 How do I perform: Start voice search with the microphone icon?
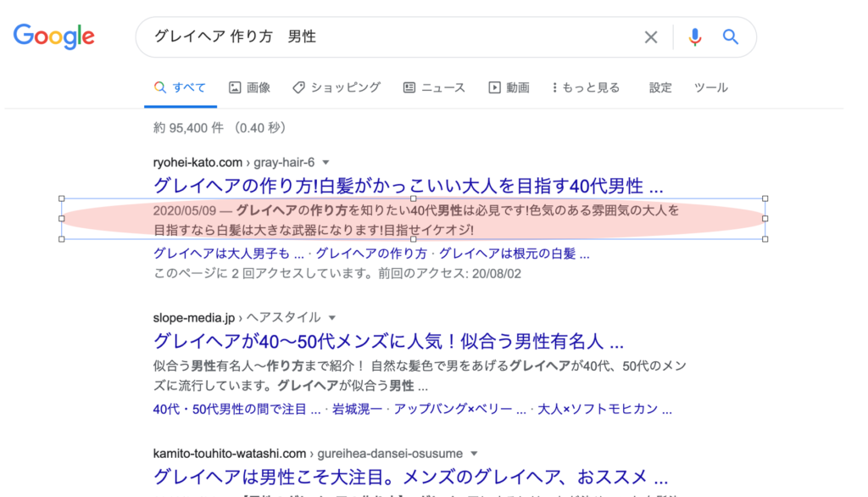coord(695,37)
